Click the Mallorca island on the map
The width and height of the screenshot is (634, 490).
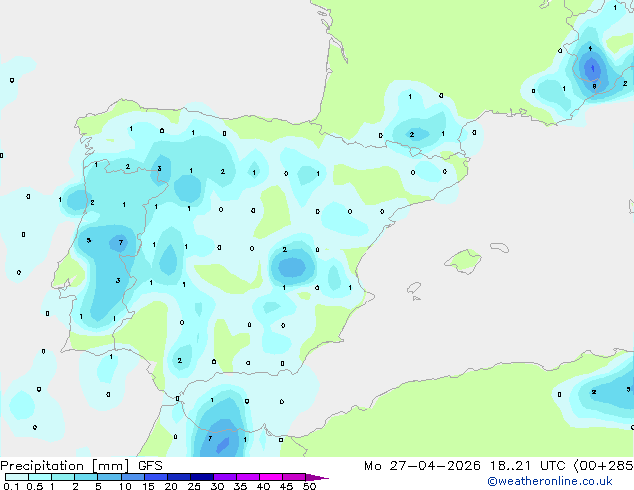click(464, 261)
